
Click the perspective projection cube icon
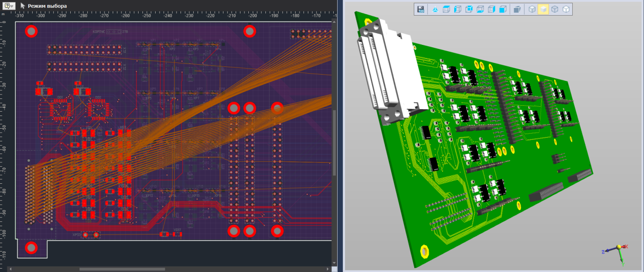tap(518, 9)
